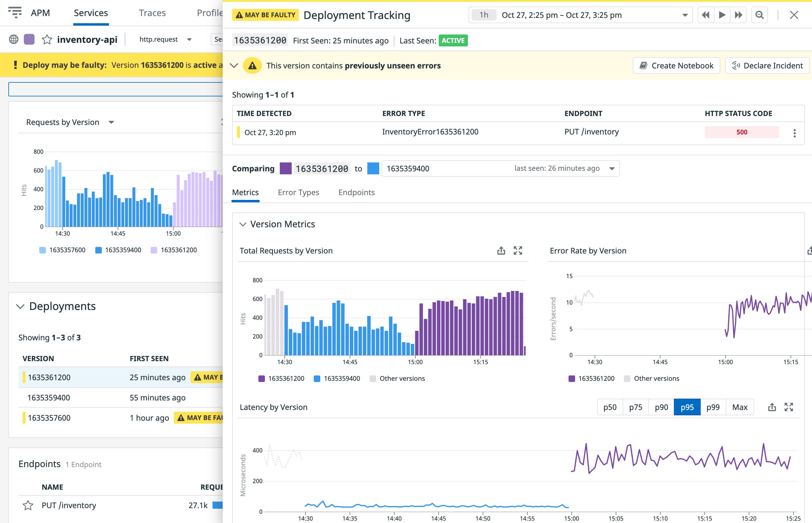The height and width of the screenshot is (523, 812).
Task: Export the Latency by Version chart
Action: click(x=772, y=407)
